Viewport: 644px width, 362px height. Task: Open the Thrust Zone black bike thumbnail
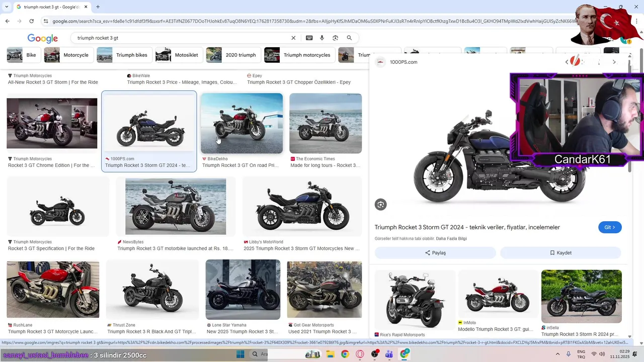[x=152, y=290]
